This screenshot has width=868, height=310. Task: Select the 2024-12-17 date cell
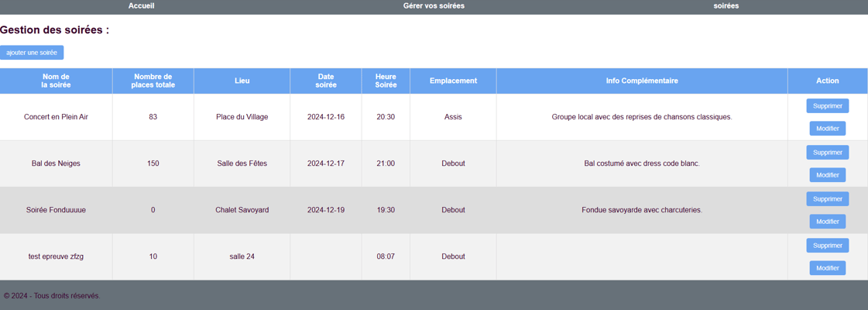(326, 164)
